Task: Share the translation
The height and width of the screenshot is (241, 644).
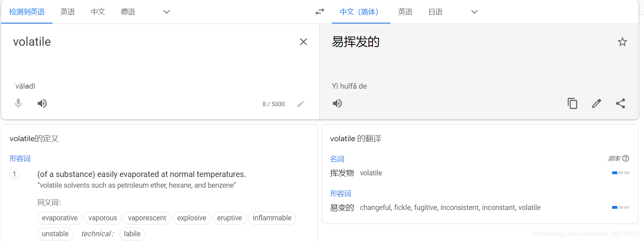Action: (621, 103)
